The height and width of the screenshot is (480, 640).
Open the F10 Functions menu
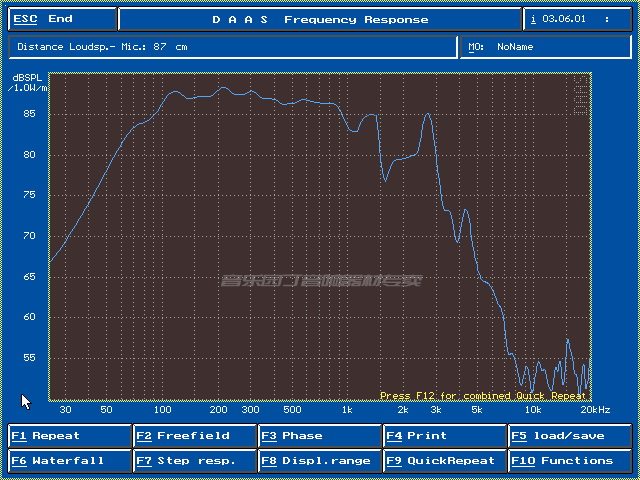pyautogui.click(x=570, y=461)
